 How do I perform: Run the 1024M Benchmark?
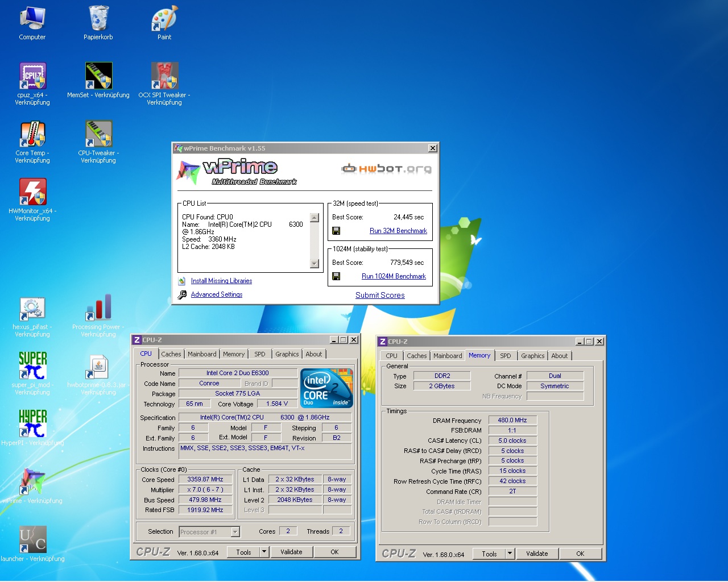tap(394, 276)
